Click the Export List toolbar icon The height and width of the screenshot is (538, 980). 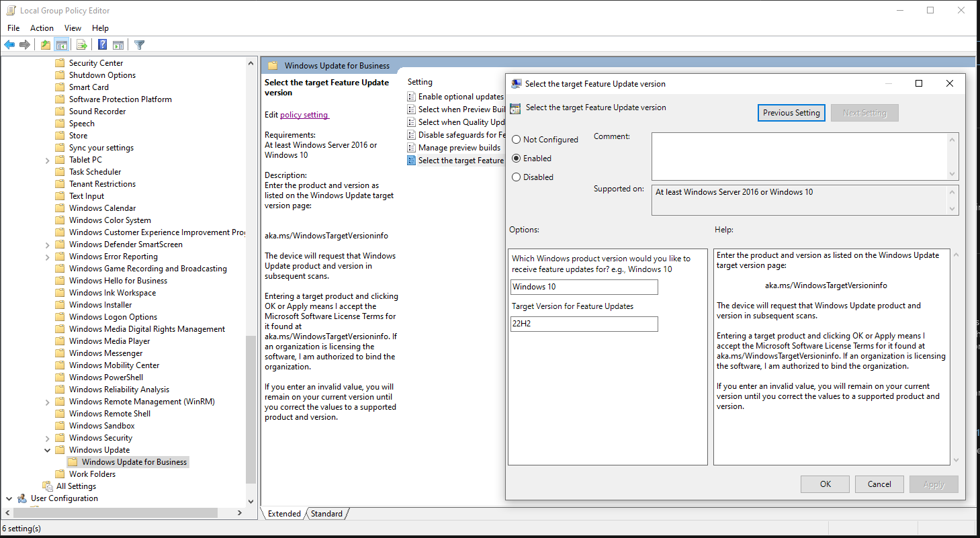(x=81, y=45)
